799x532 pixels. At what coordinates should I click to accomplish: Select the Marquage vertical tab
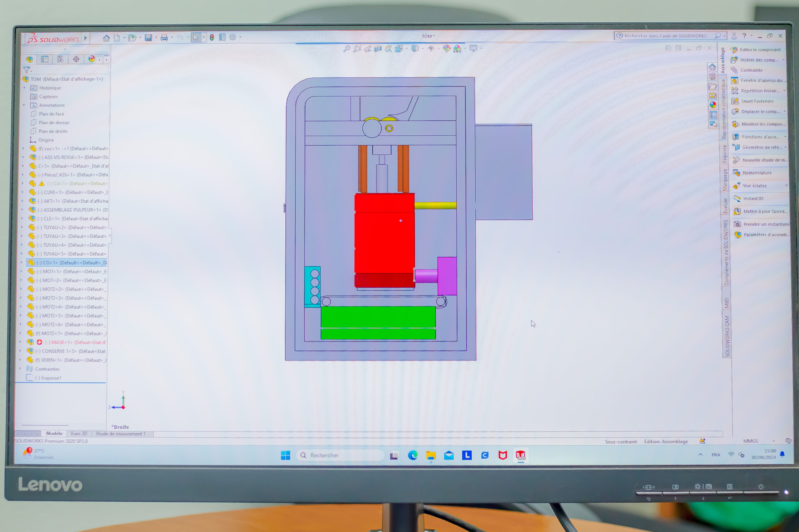coord(725,180)
